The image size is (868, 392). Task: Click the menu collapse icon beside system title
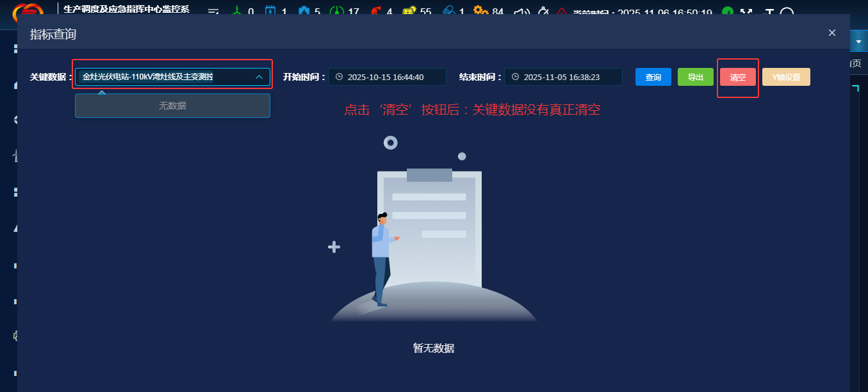213,12
